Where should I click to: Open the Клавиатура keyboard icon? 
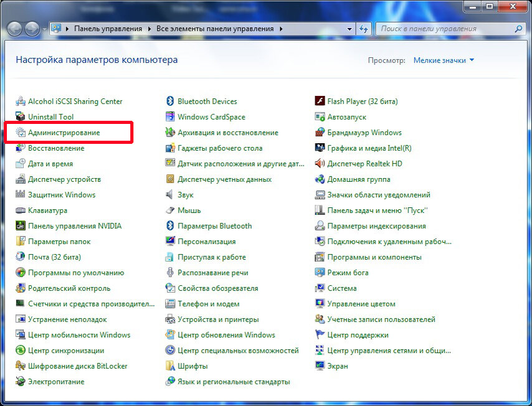pos(21,210)
